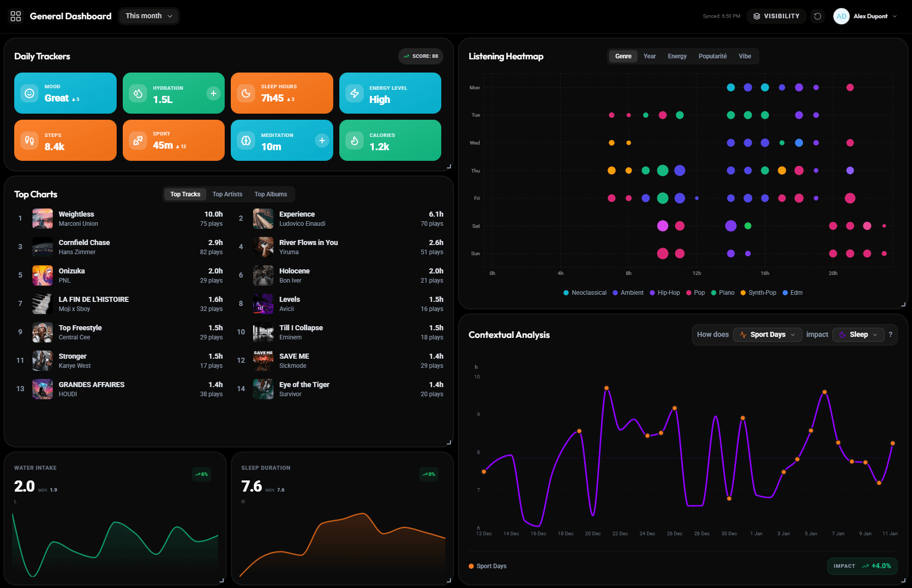This screenshot has width=912, height=588.
Task: Click the footsteps icon on Steps card
Action: coord(29,141)
